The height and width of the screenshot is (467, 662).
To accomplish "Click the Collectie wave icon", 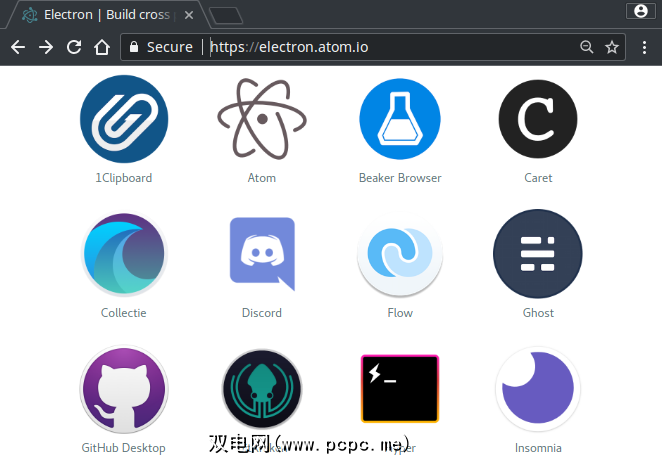I will [124, 254].
